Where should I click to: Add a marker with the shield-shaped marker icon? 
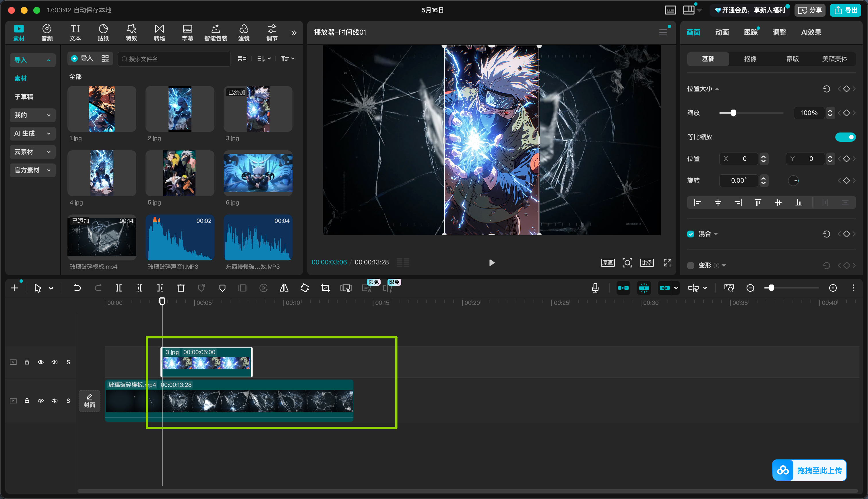click(222, 288)
